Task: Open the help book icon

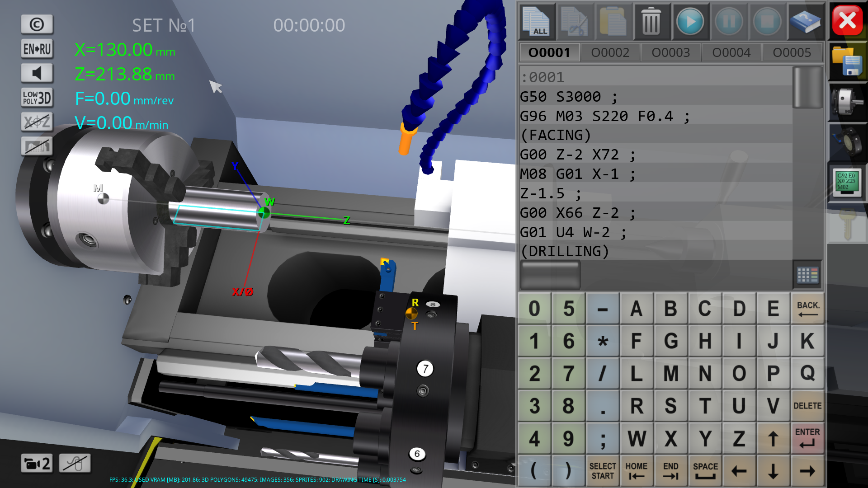Action: tap(805, 21)
